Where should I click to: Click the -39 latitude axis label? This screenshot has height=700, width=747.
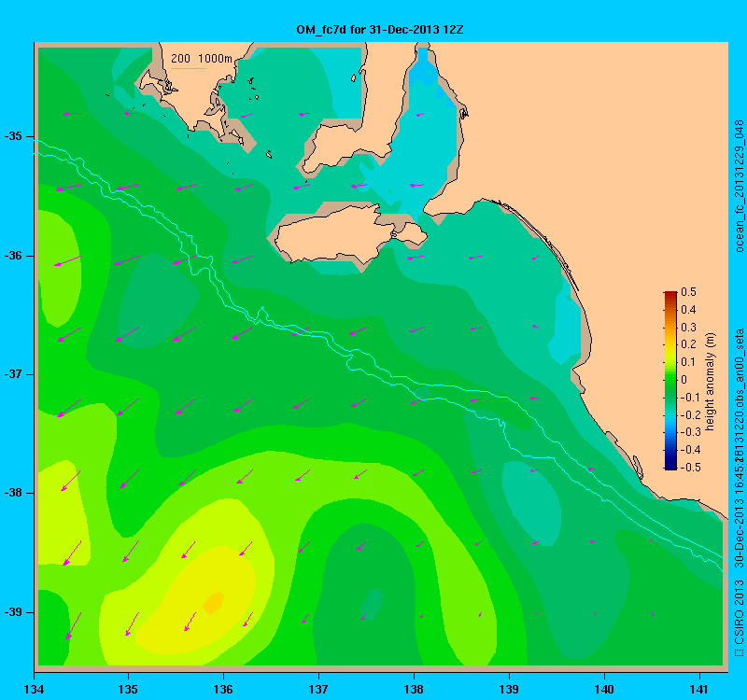coord(13,612)
